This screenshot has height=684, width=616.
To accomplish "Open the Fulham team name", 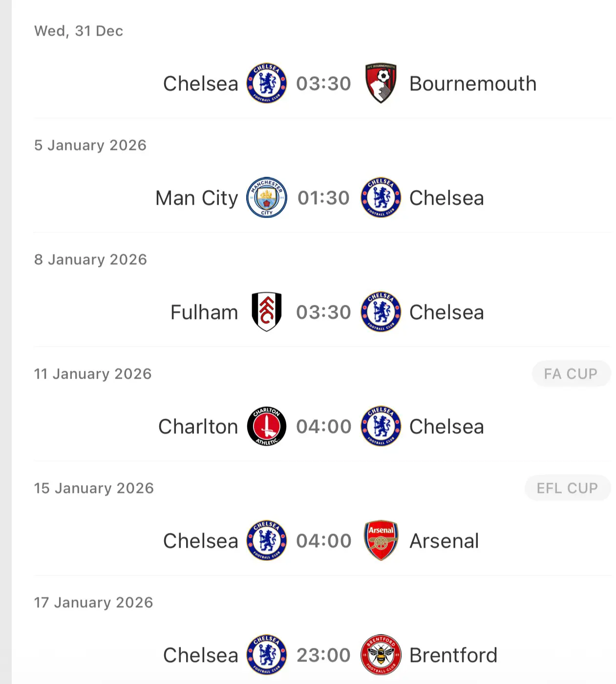I will (x=204, y=312).
